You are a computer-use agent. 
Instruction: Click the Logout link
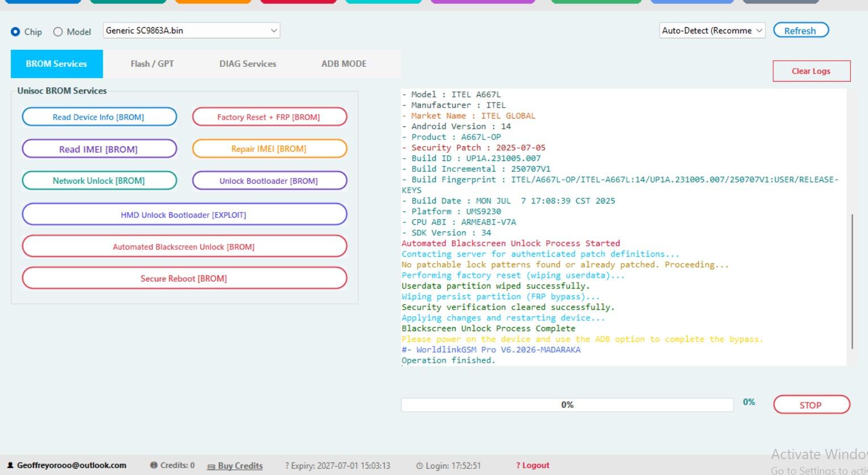pyautogui.click(x=533, y=465)
